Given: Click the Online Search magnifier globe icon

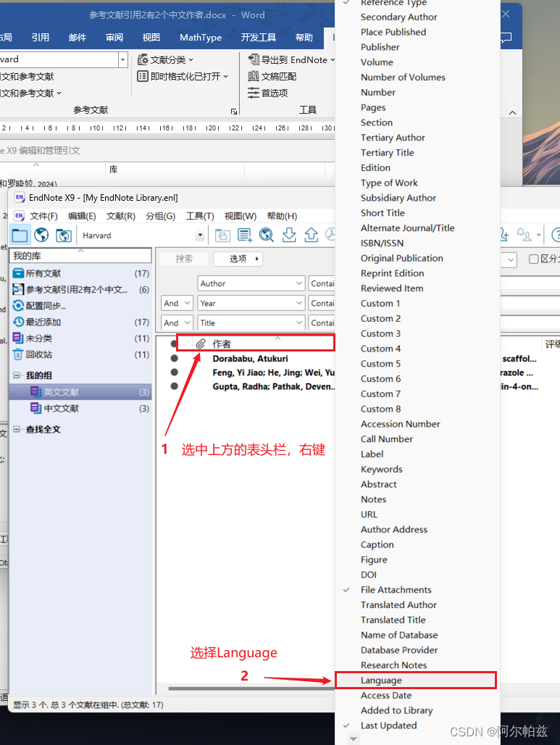Looking at the screenshot, I should (267, 236).
